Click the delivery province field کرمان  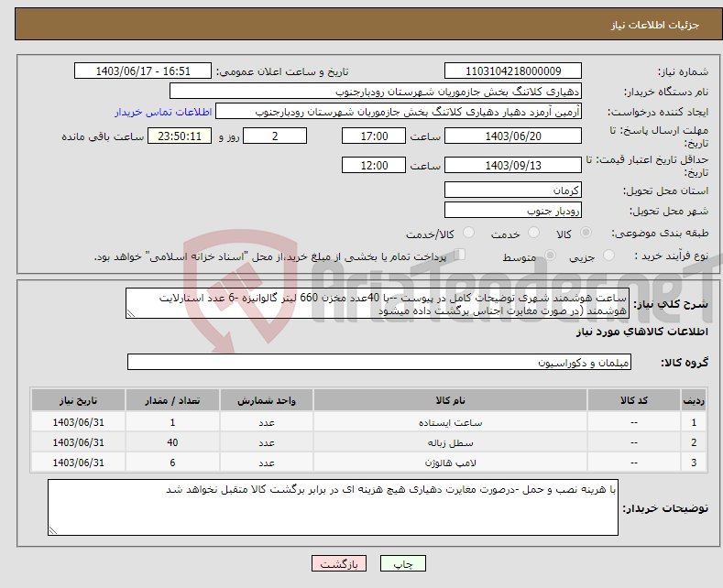[x=513, y=190]
